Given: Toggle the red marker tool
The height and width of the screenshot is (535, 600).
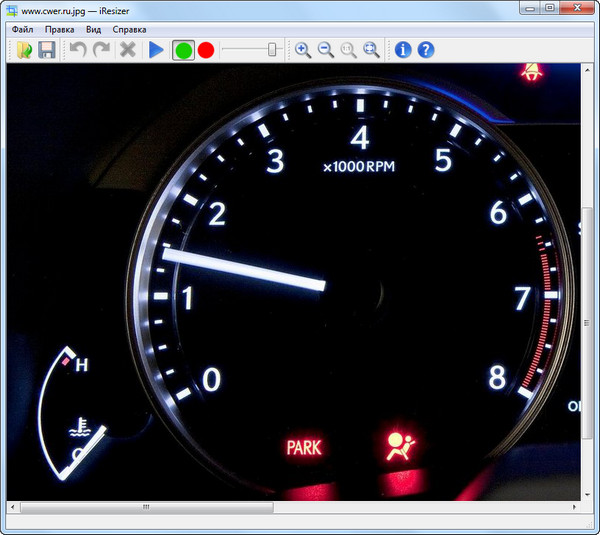Looking at the screenshot, I should point(206,50).
